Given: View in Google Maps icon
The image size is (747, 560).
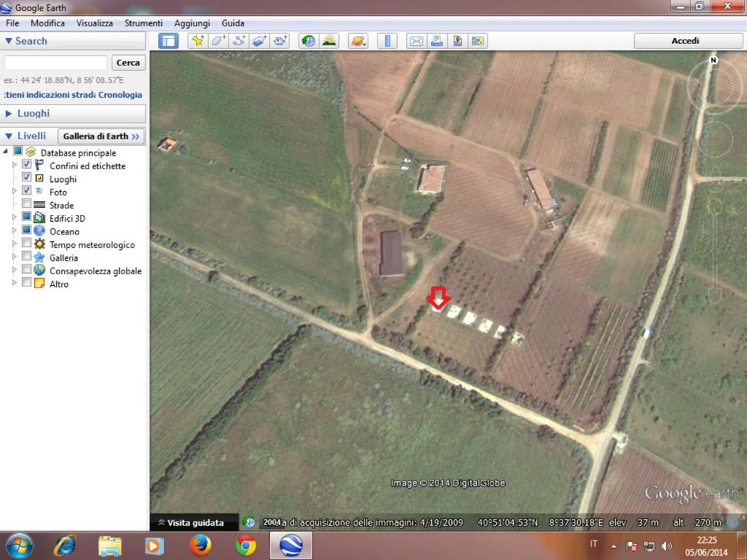Looking at the screenshot, I should point(477,41).
